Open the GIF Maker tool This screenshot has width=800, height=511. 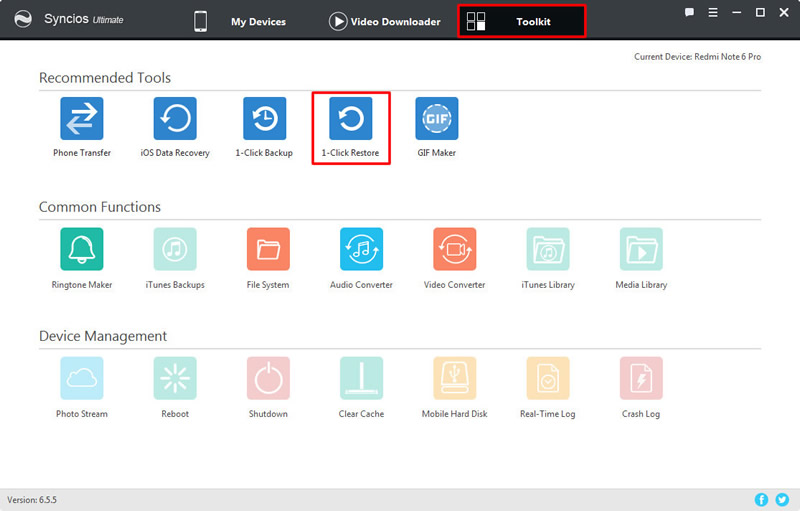click(x=437, y=118)
